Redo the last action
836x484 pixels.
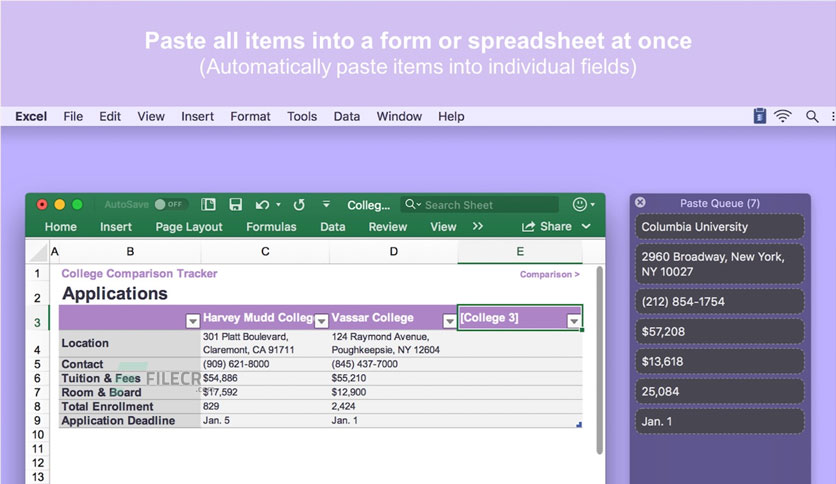pyautogui.click(x=299, y=205)
